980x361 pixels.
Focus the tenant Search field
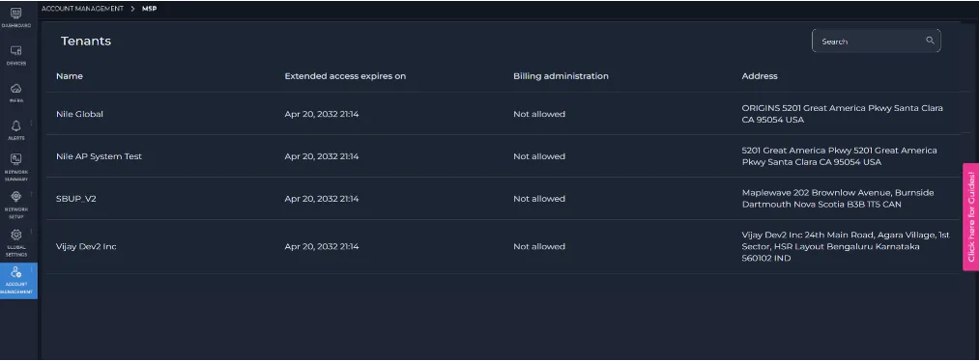(876, 42)
